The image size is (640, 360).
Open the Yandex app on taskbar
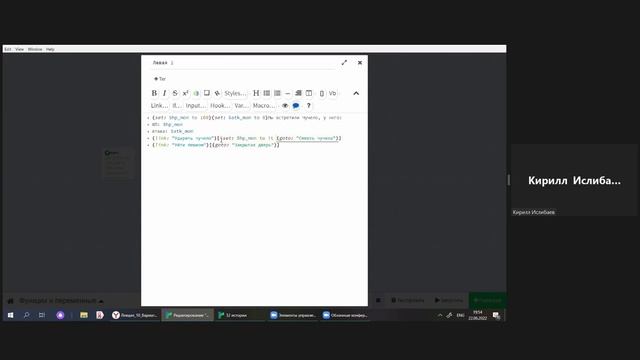tap(100, 315)
